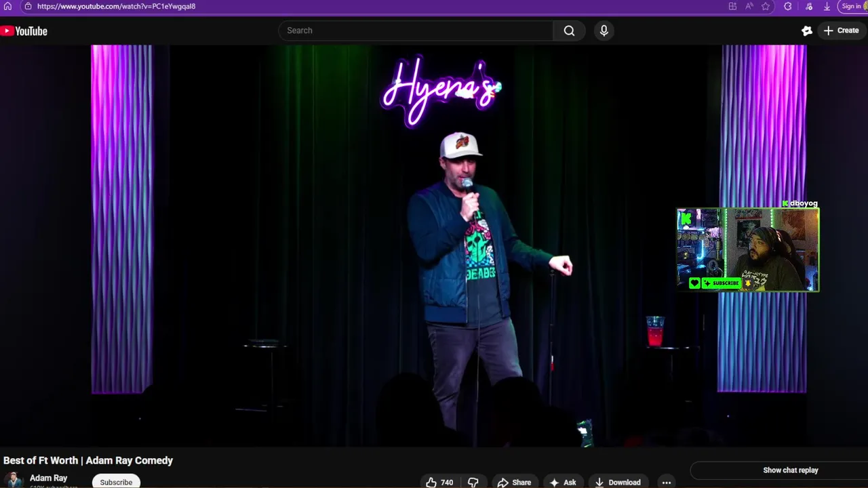Screen dimensions: 868x488
Task: Open the Adam Ray channel avatar
Action: 14,480
